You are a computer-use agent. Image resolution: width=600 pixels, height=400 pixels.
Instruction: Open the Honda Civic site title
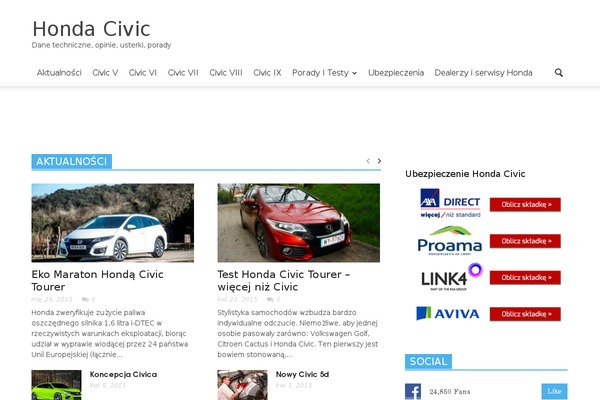point(91,28)
